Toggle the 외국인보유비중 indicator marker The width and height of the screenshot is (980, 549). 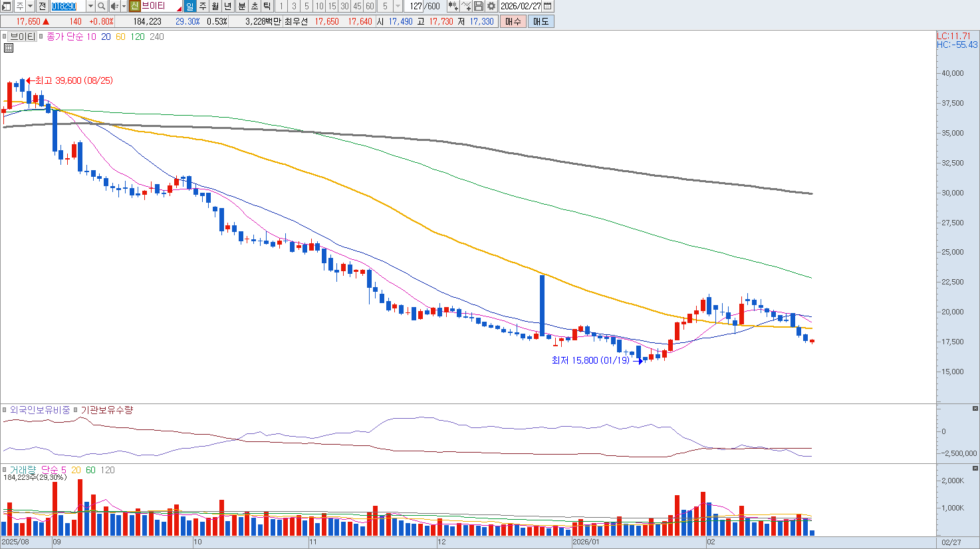[x=4, y=410]
